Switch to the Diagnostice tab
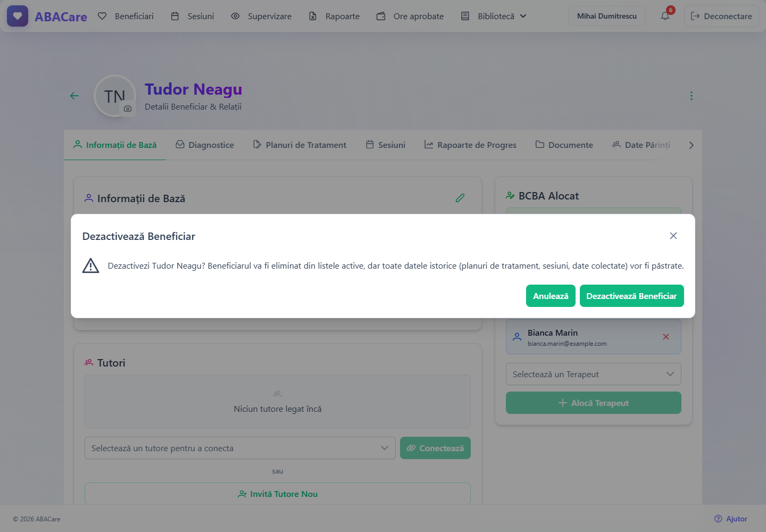This screenshot has height=532, width=766. point(205,145)
